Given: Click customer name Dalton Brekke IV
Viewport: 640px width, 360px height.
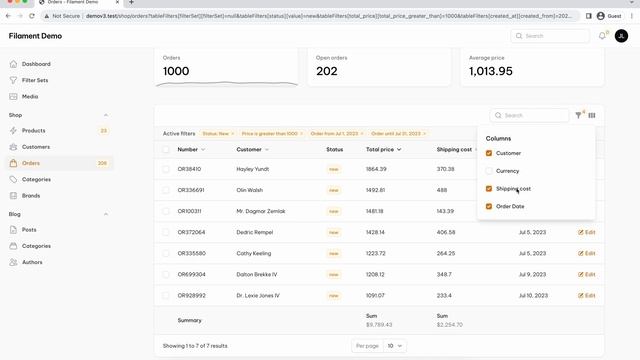Looking at the screenshot, I should 257,275.
